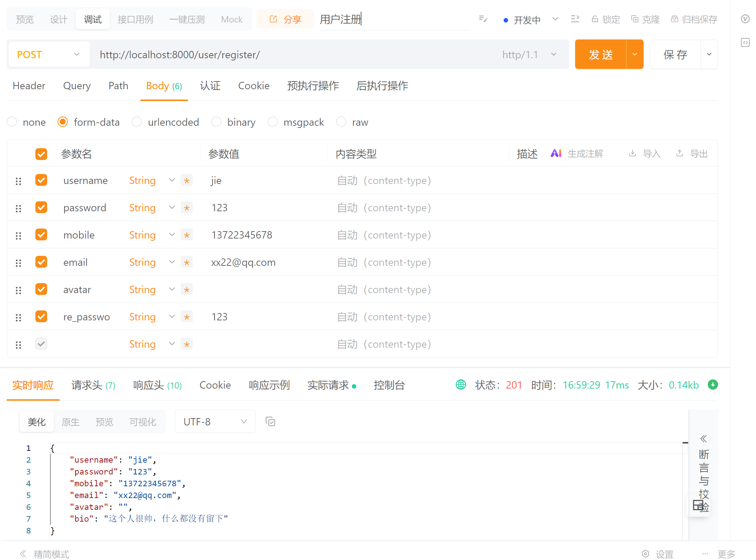Collapse the assertions panel double-arrow icon
The width and height of the screenshot is (756, 560).
703,438
